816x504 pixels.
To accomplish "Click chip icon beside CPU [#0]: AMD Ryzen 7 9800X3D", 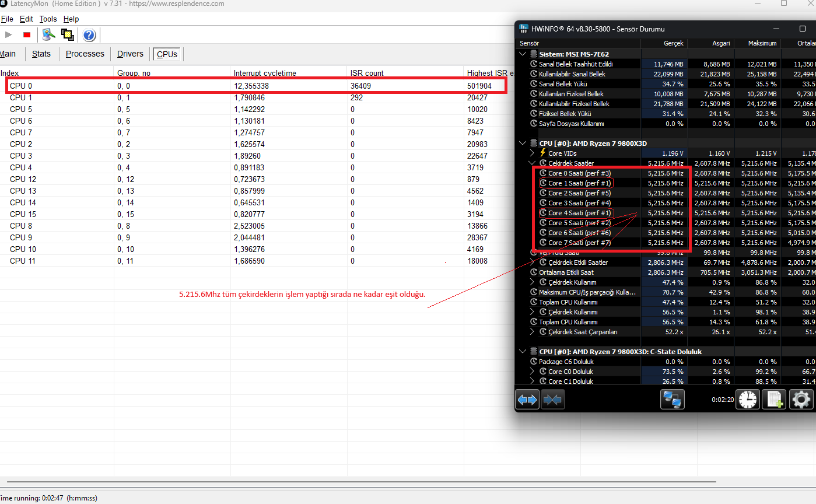I will (x=534, y=143).
